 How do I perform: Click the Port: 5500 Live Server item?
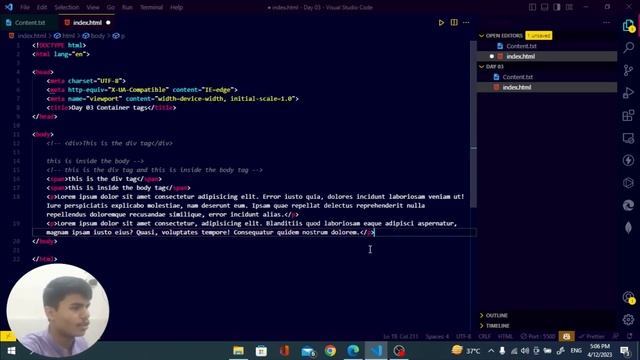tap(538, 336)
